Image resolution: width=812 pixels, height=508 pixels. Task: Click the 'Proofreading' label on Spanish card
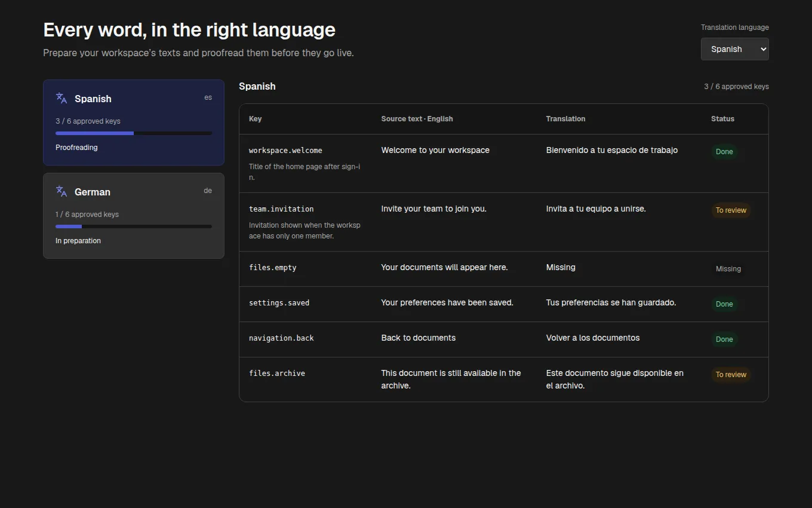coord(76,148)
